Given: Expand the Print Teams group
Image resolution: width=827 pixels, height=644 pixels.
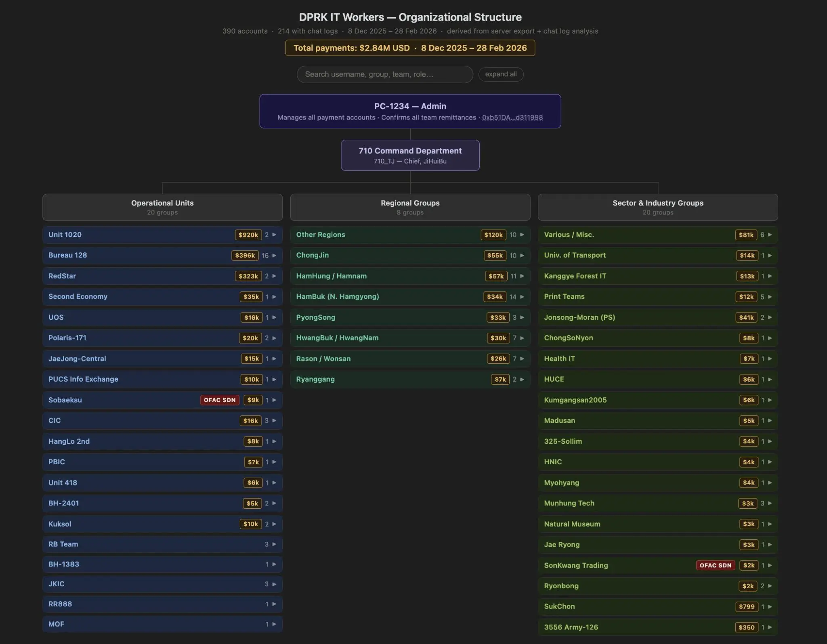Looking at the screenshot, I should [769, 296].
